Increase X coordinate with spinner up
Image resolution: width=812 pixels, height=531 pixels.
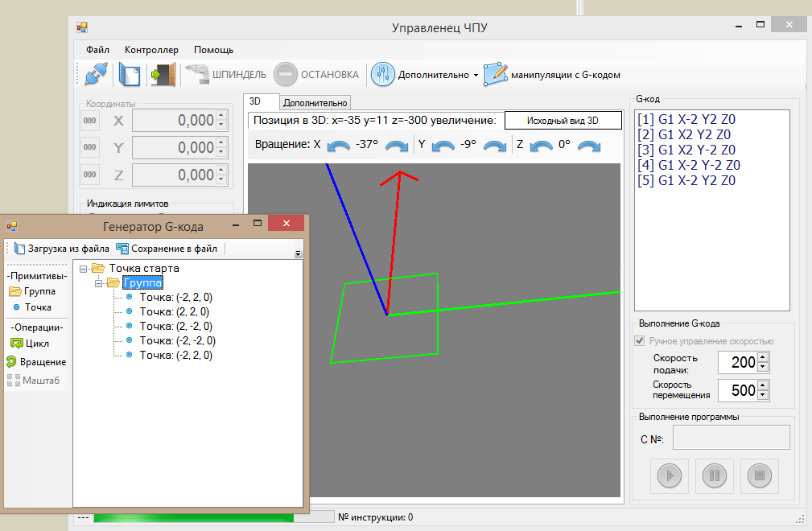coord(221,115)
